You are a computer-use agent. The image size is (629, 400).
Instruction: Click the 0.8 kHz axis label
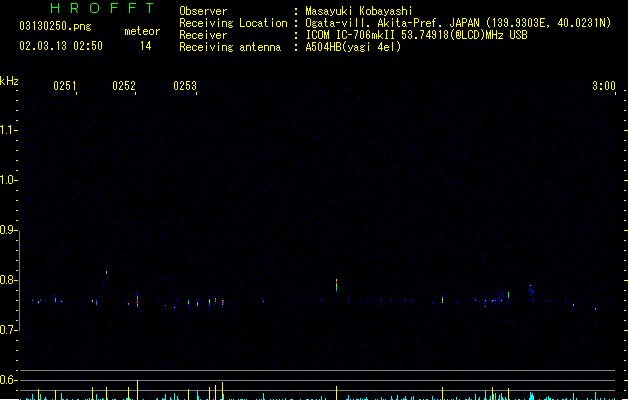pos(8,280)
